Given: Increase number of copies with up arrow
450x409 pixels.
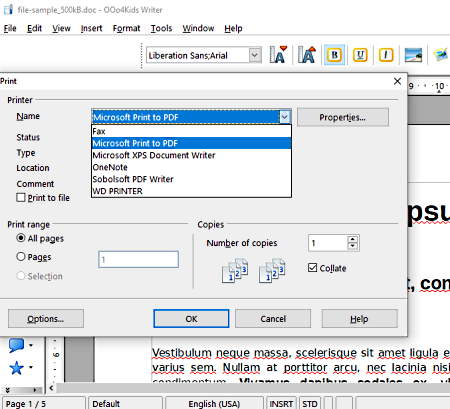Looking at the screenshot, I should (x=353, y=239).
